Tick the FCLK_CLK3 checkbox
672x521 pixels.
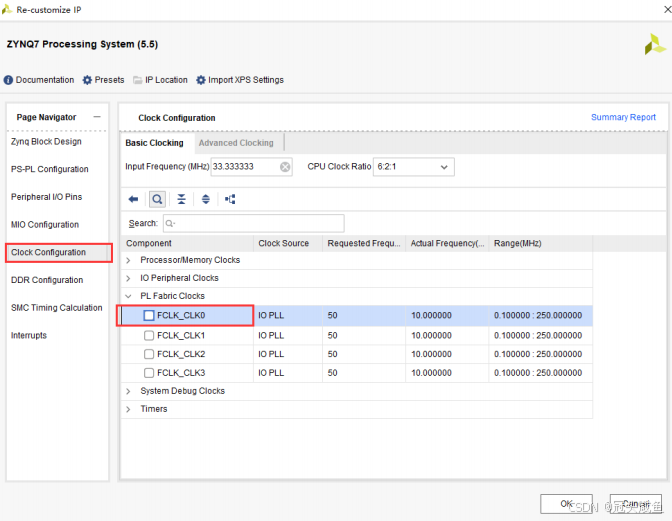click(x=149, y=373)
